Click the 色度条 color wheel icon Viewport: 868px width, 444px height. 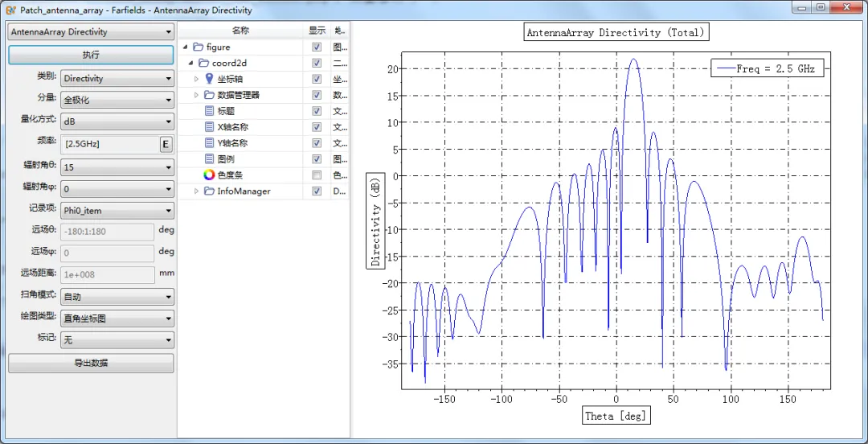[209, 175]
